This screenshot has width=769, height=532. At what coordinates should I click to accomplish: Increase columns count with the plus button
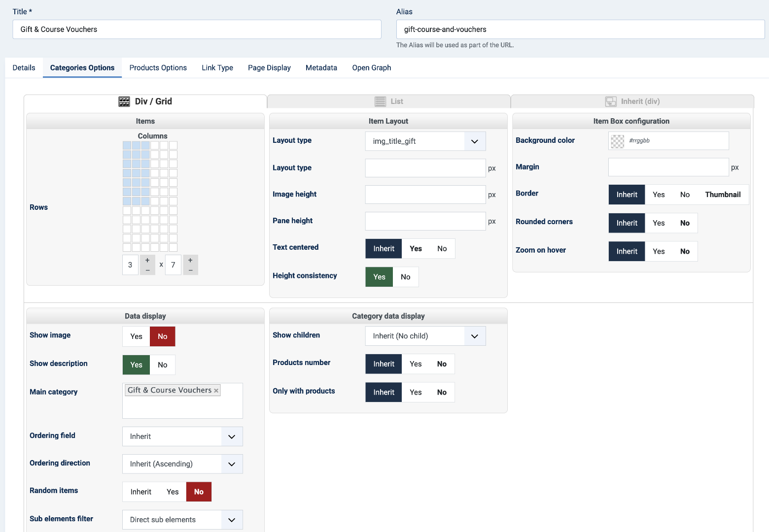[147, 260]
